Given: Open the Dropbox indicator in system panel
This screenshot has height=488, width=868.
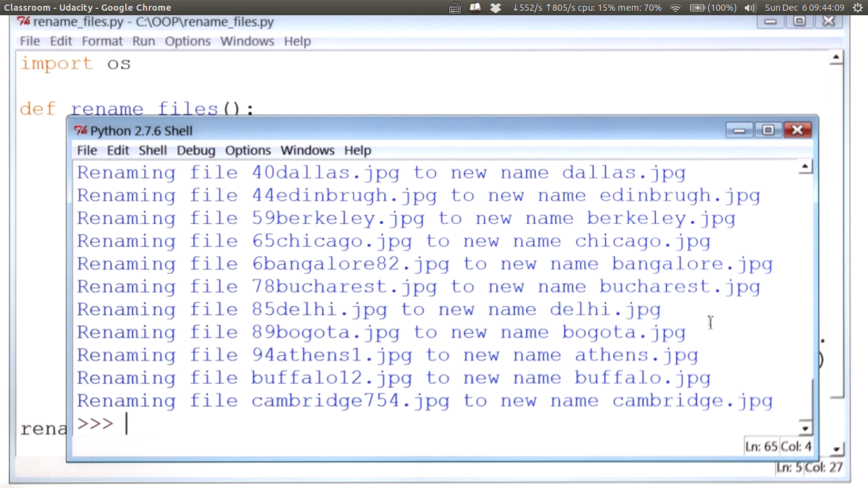Looking at the screenshot, I should pyautogui.click(x=496, y=8).
